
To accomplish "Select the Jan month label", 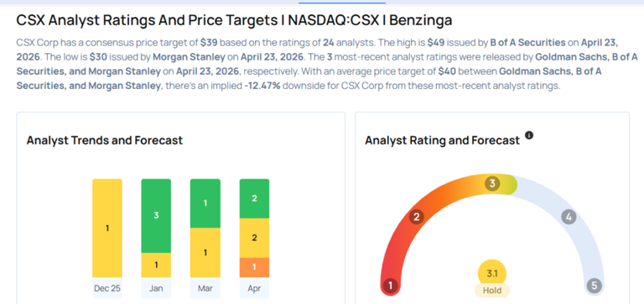I will [156, 288].
